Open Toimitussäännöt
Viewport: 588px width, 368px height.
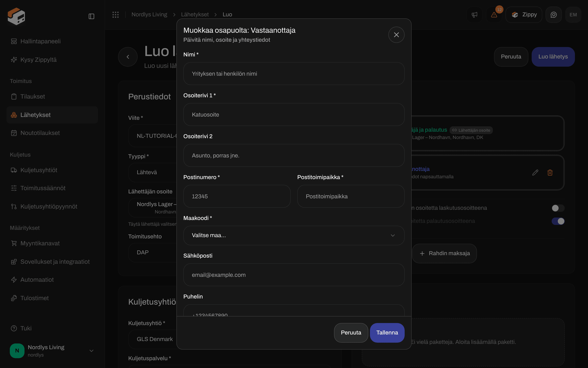tap(52, 188)
